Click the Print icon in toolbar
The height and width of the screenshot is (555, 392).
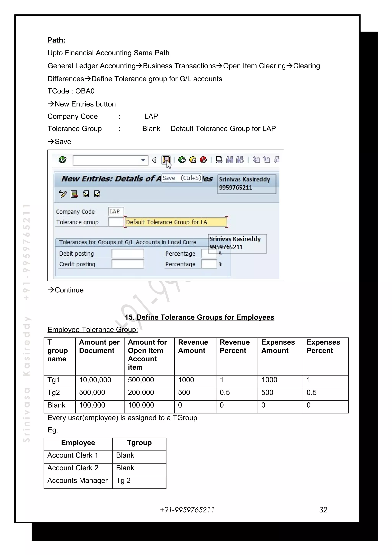[x=219, y=160]
